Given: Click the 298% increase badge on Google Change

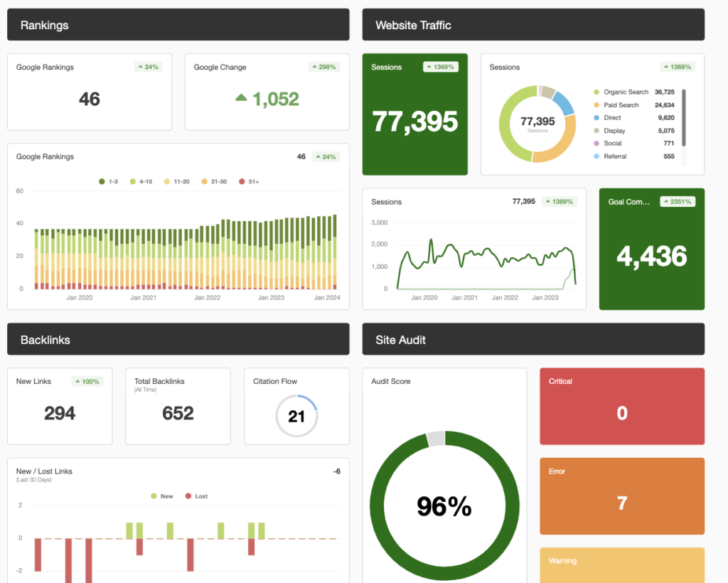Looking at the screenshot, I should click(x=325, y=67).
